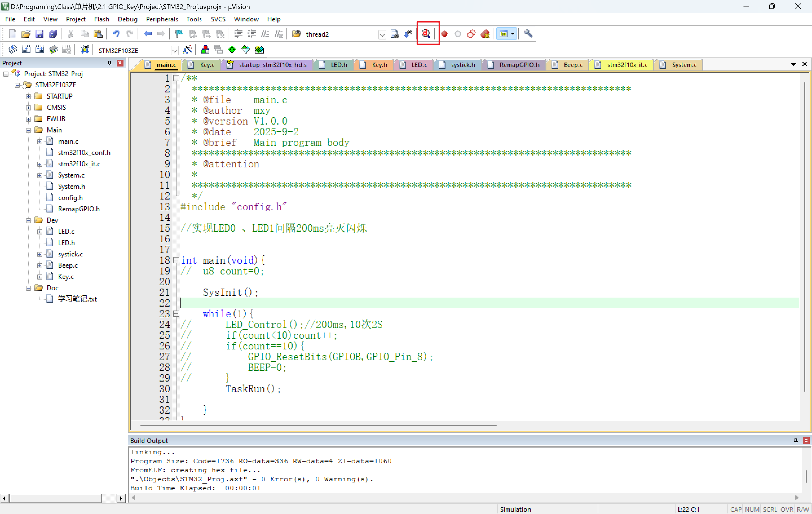Open the search text dropdown showing thread2
Viewport: 812px width, 514px height.
[382, 34]
